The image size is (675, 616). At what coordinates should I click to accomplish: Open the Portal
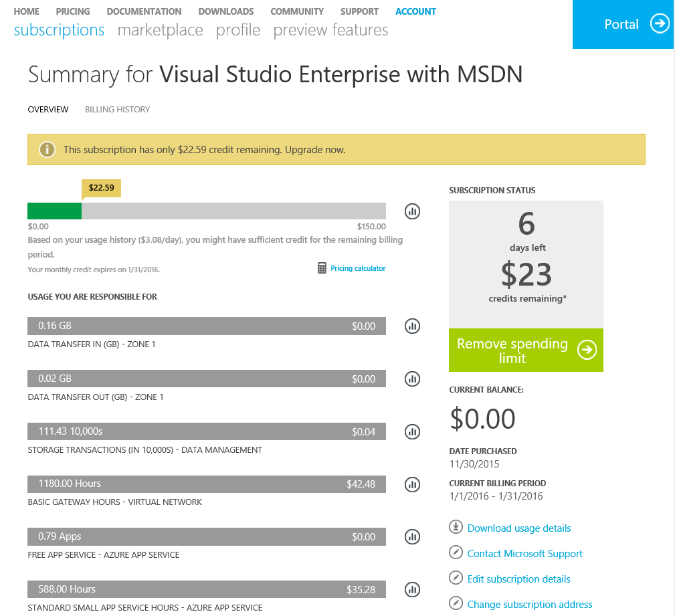coord(623,24)
